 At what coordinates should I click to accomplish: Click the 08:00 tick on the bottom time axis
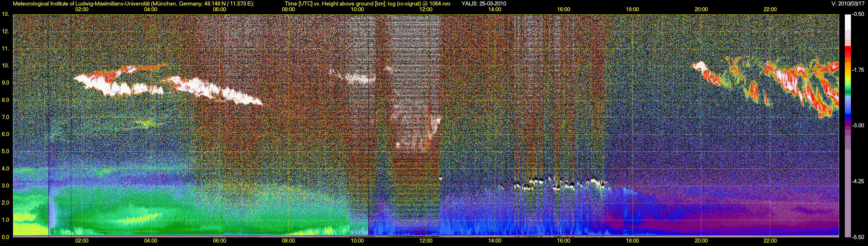click(x=288, y=241)
